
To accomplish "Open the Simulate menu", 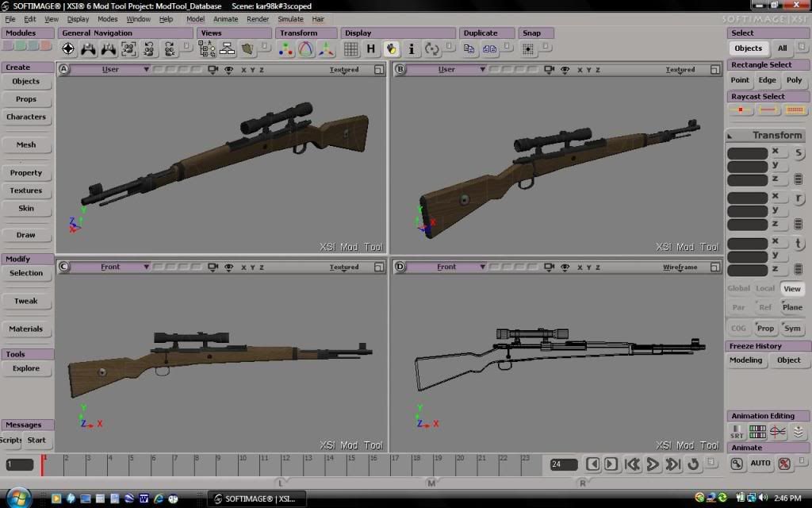I will [290, 19].
